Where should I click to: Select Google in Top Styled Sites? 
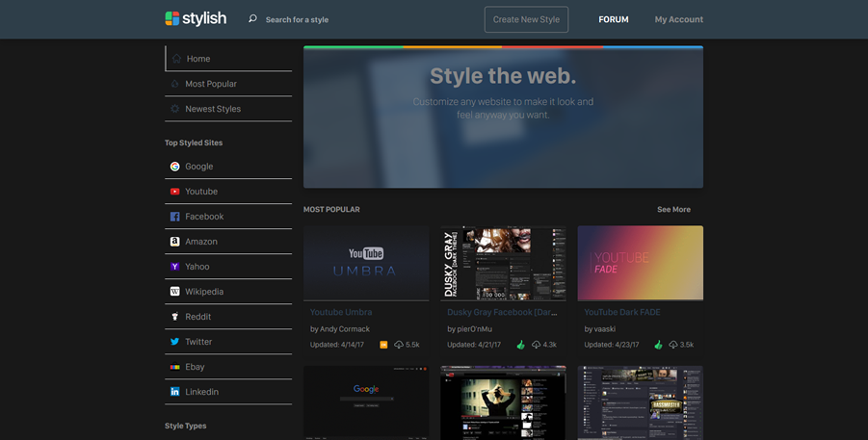click(x=228, y=167)
